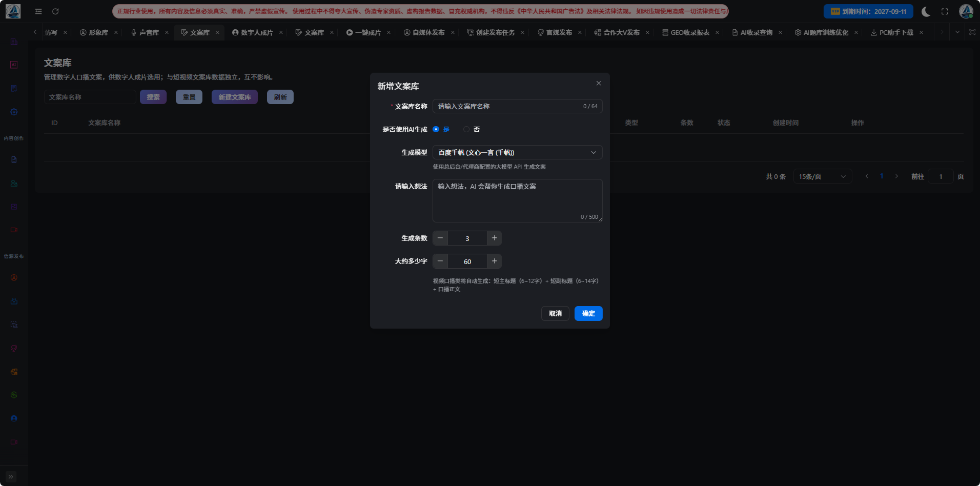Increase 大约多少字 with the plus button
The image size is (980, 486).
[494, 261]
